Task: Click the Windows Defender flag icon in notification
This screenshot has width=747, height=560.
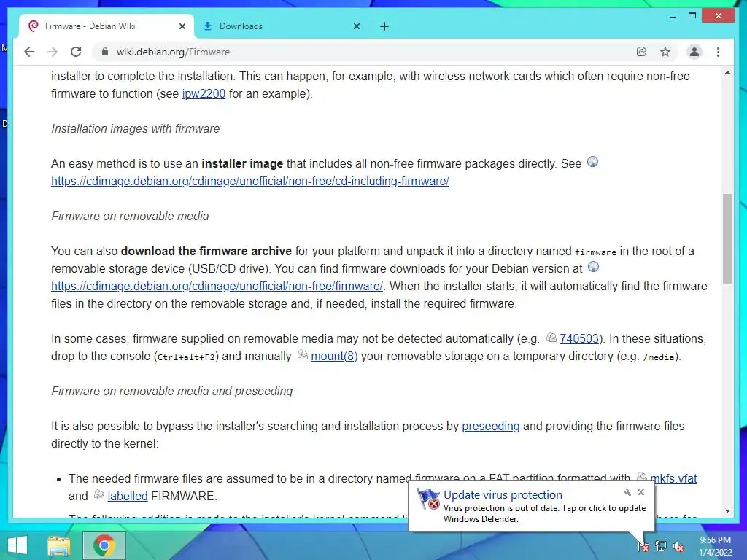Action: (x=427, y=499)
